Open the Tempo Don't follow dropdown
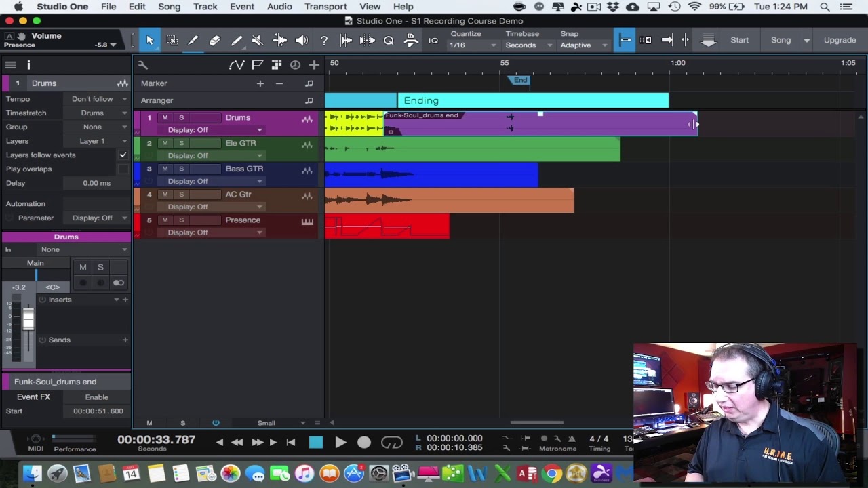 [x=98, y=99]
